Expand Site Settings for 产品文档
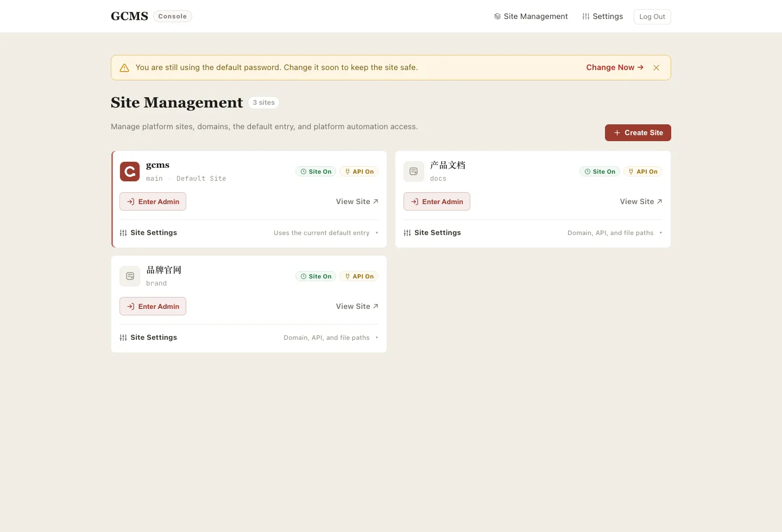The image size is (782, 532). (533, 233)
